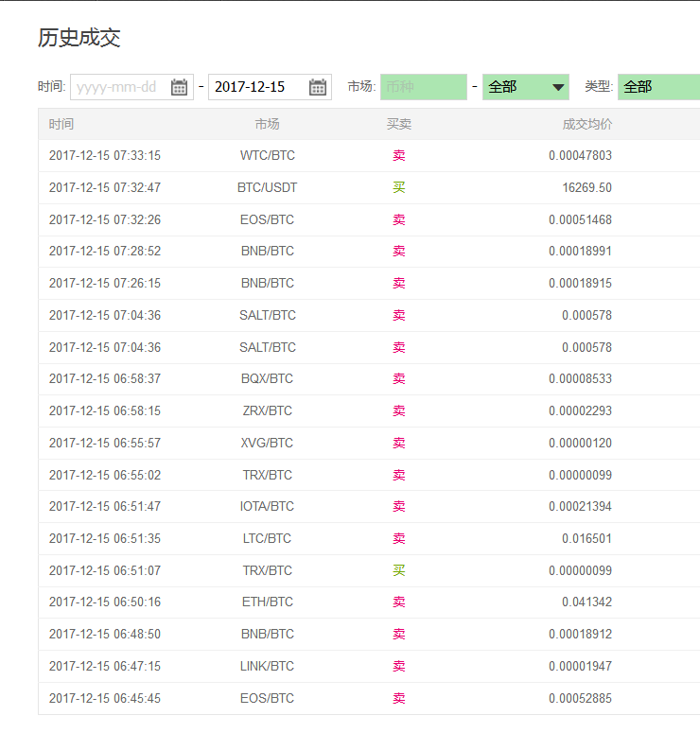Click timestamp 2017-12-15 06:48:50
Image resolution: width=700 pixels, height=733 pixels.
click(105, 635)
